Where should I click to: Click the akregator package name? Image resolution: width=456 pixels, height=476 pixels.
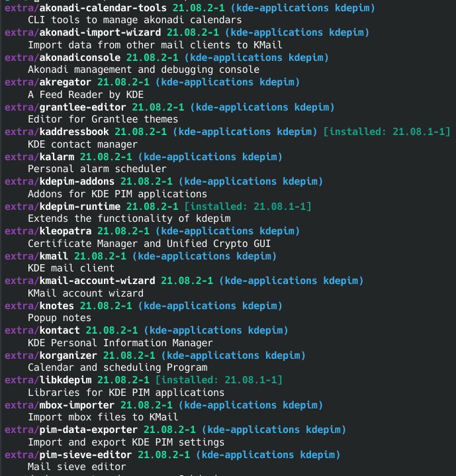click(66, 82)
